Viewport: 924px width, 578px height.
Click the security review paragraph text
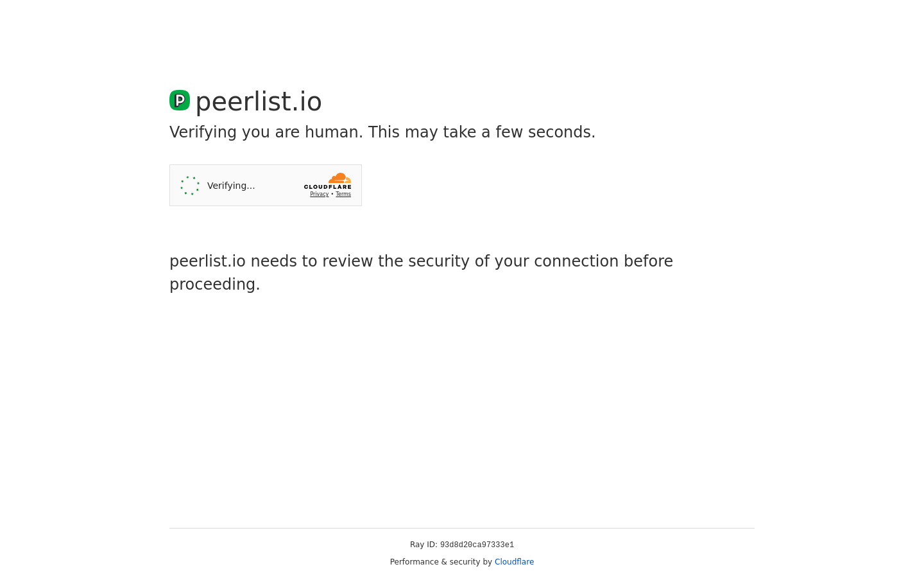[421, 273]
